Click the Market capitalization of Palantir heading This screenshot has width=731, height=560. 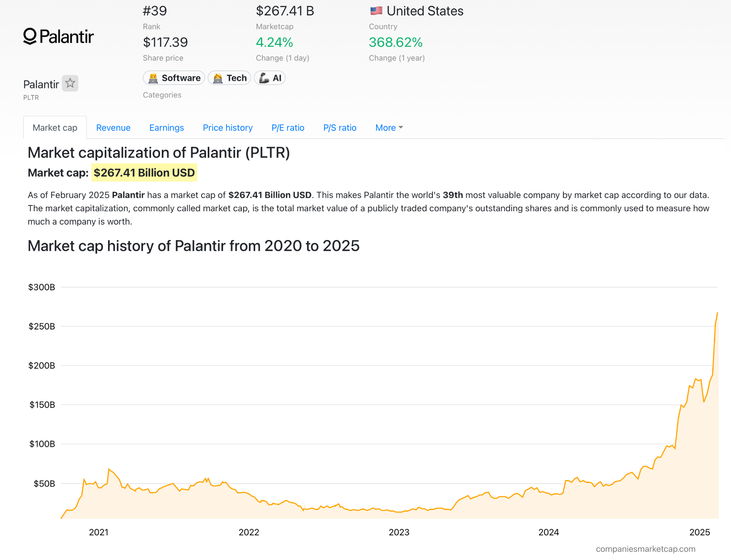pos(158,152)
